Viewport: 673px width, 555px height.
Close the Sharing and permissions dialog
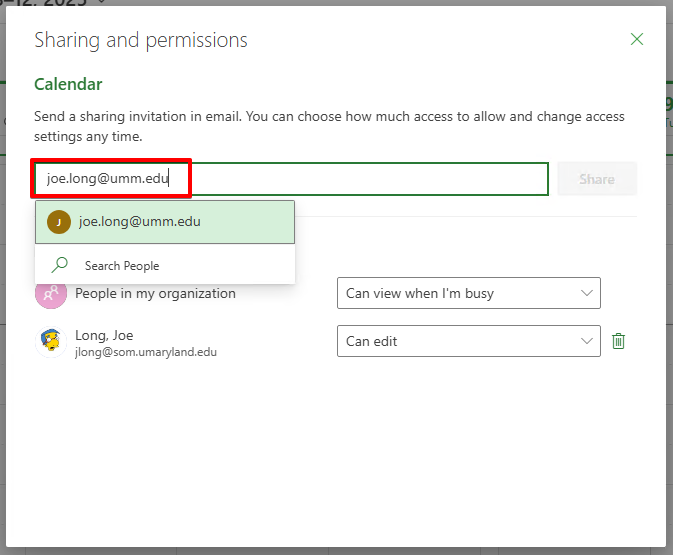637,40
